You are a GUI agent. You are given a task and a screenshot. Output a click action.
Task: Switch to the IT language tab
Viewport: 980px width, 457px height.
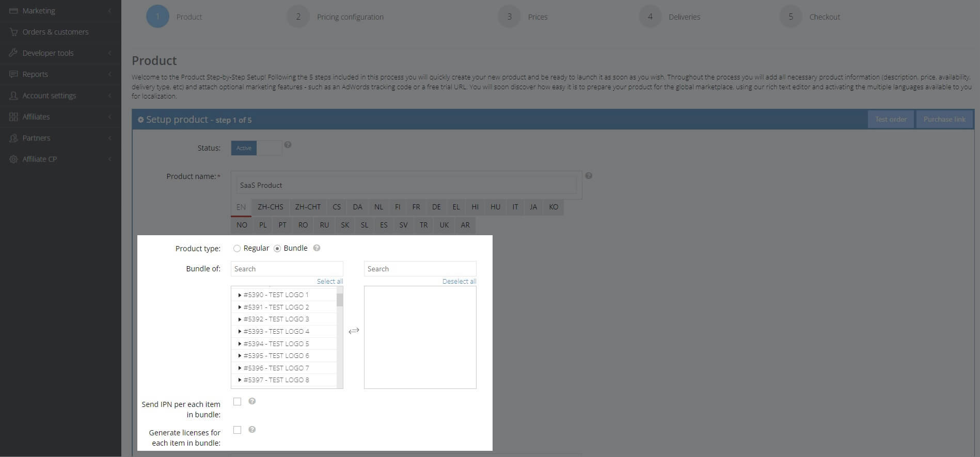pos(515,207)
